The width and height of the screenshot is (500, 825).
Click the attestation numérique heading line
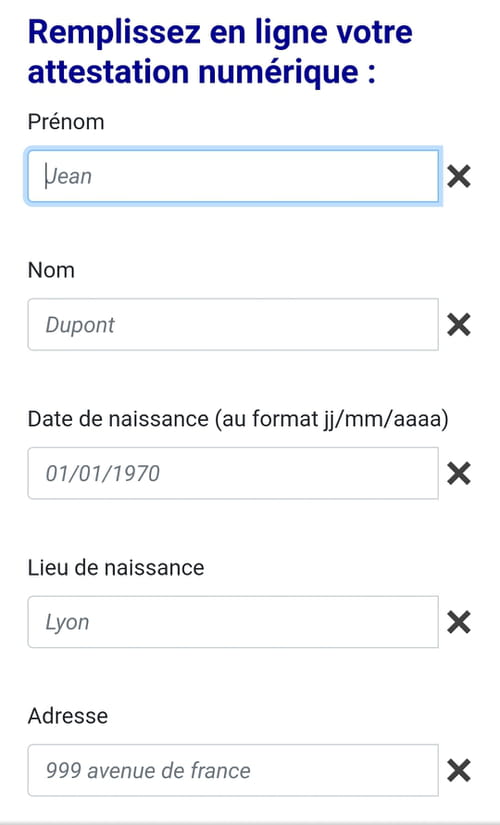click(202, 72)
